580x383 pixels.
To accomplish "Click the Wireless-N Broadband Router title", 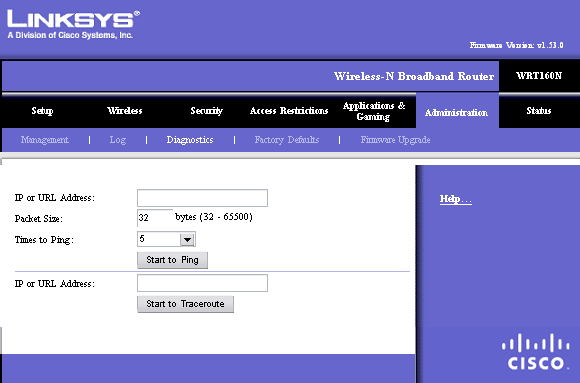I will point(414,76).
